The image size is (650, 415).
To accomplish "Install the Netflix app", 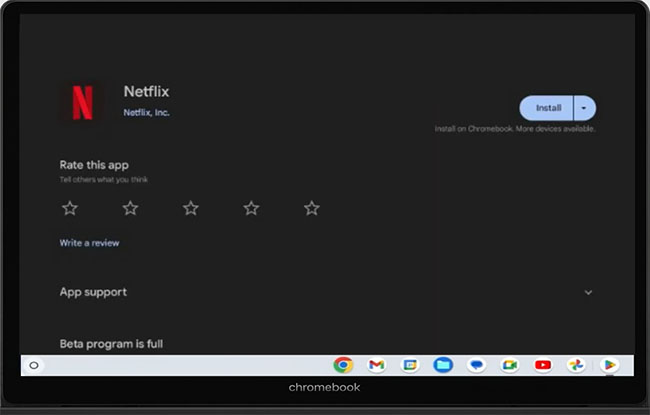I will [x=547, y=108].
